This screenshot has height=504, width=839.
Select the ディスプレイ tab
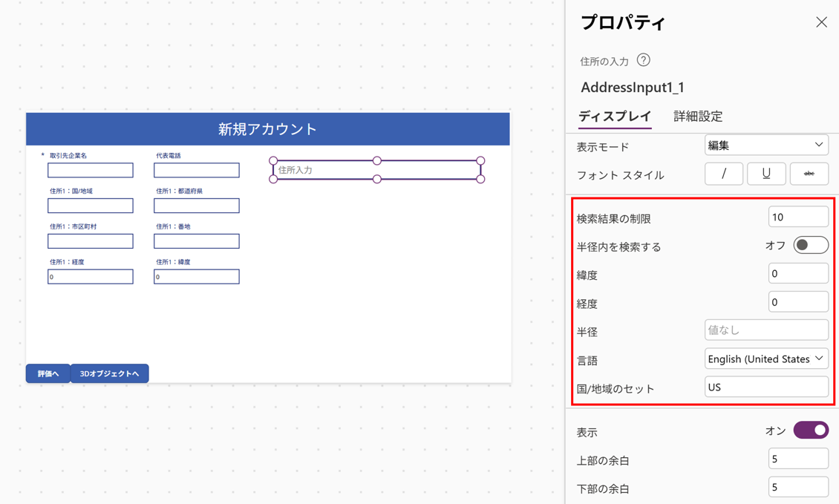point(615,117)
